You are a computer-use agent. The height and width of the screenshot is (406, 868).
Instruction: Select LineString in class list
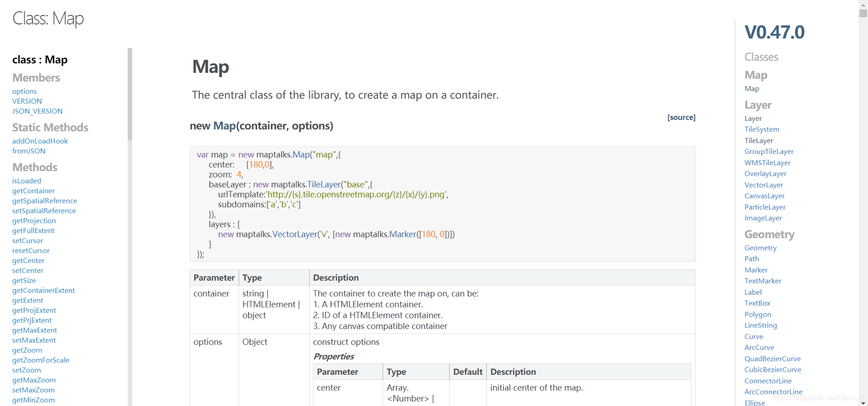[760, 325]
